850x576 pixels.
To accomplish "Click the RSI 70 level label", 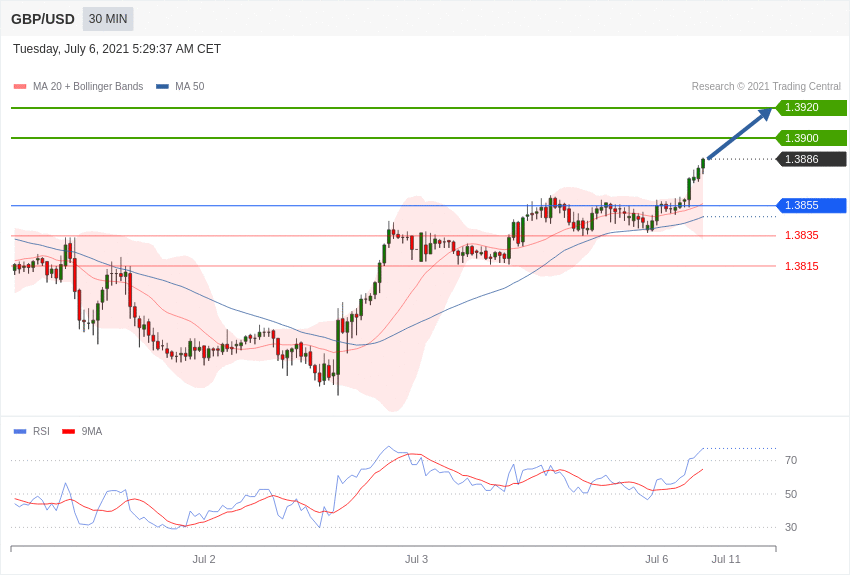I will (x=791, y=460).
